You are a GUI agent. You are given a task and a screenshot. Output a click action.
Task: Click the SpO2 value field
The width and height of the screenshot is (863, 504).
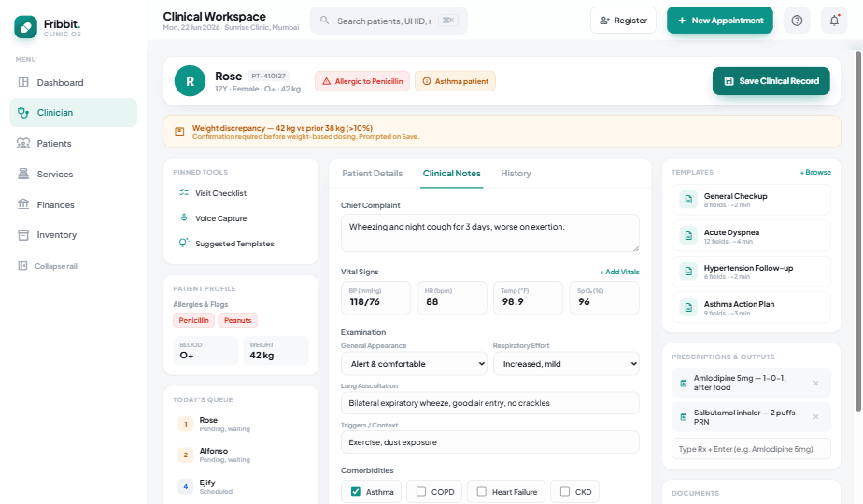(604, 298)
